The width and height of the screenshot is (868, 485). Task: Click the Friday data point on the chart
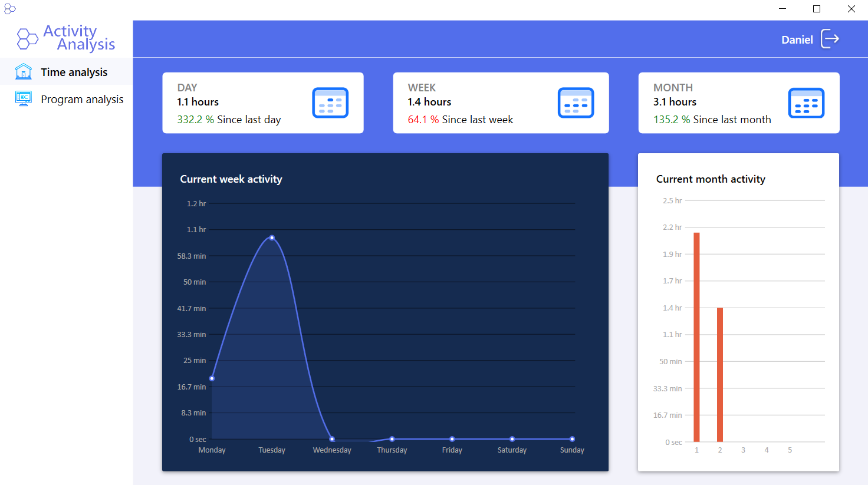click(x=452, y=439)
